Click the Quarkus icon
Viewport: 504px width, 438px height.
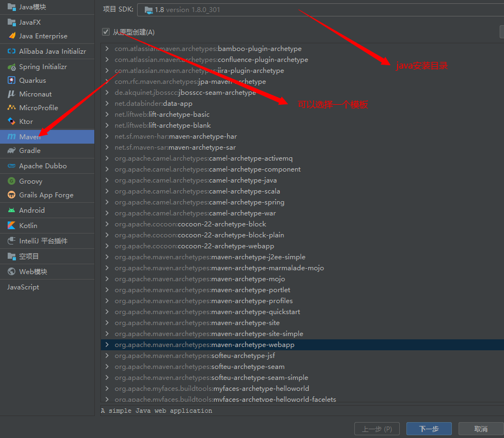(12, 81)
